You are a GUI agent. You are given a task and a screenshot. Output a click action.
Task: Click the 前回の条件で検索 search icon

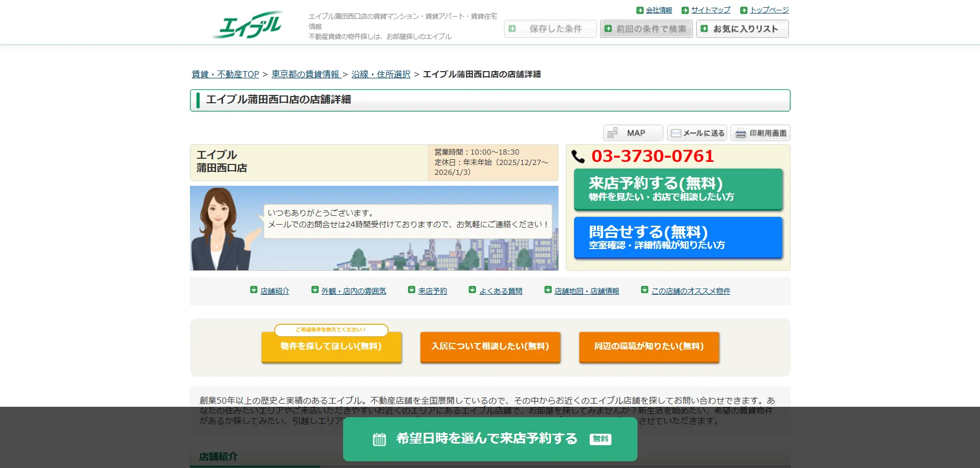pos(608,29)
